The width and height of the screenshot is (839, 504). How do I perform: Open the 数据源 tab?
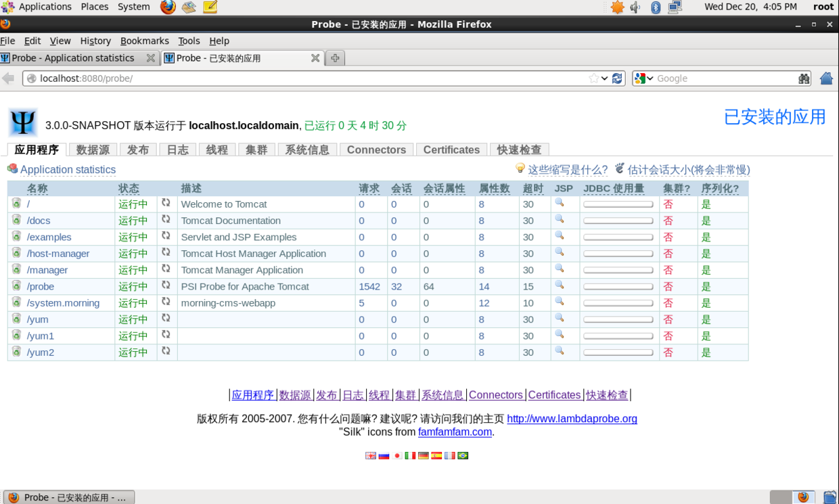coord(93,150)
